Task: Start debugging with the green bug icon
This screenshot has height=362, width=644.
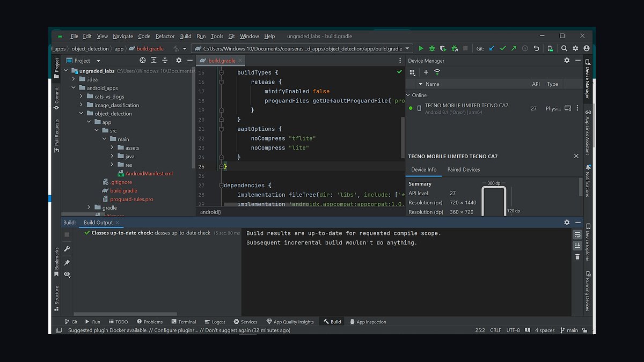Action: pos(432,48)
